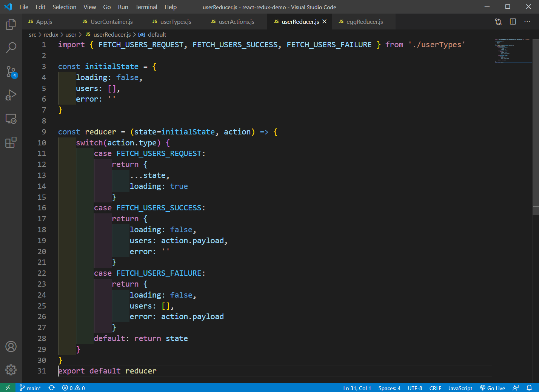The width and height of the screenshot is (539, 392).
Task: Click the Go Live server button
Action: coord(493,388)
